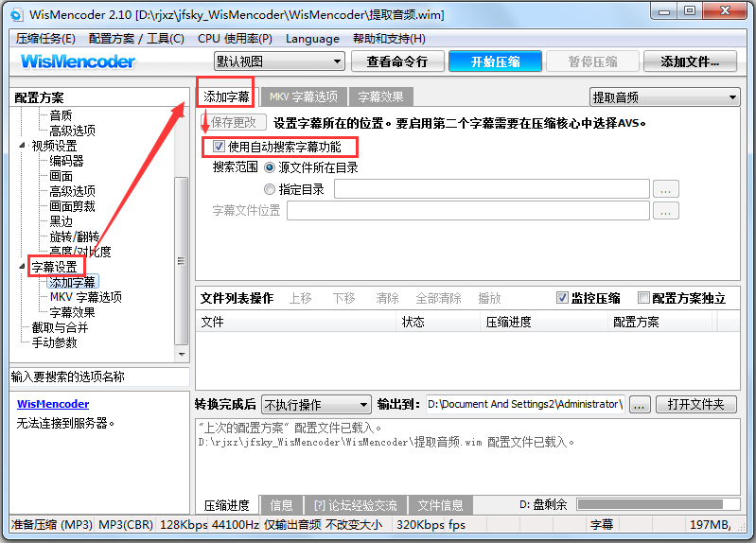
Task: Open the 帮助和支持(H) menu
Action: (x=389, y=39)
